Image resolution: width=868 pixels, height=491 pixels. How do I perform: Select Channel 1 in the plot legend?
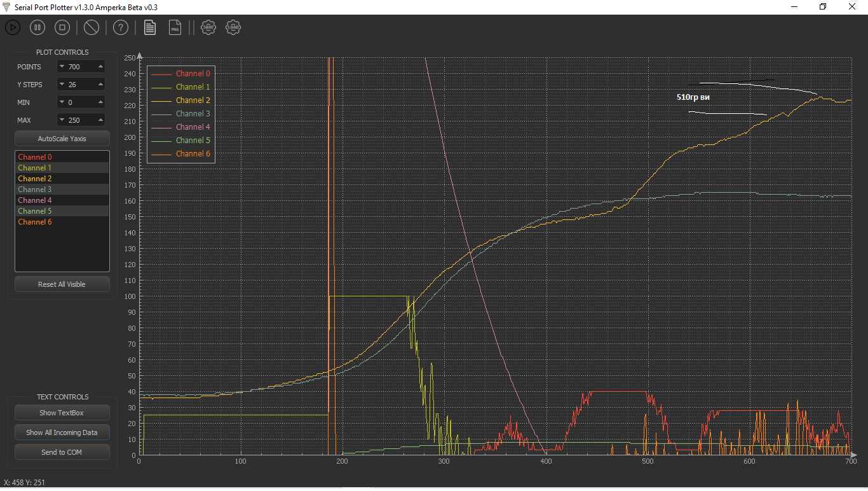tap(180, 87)
